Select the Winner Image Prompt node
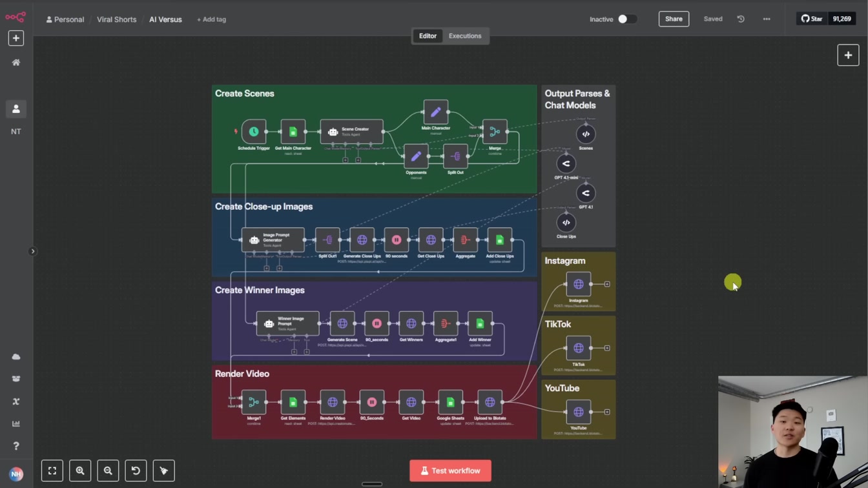 [x=287, y=323]
